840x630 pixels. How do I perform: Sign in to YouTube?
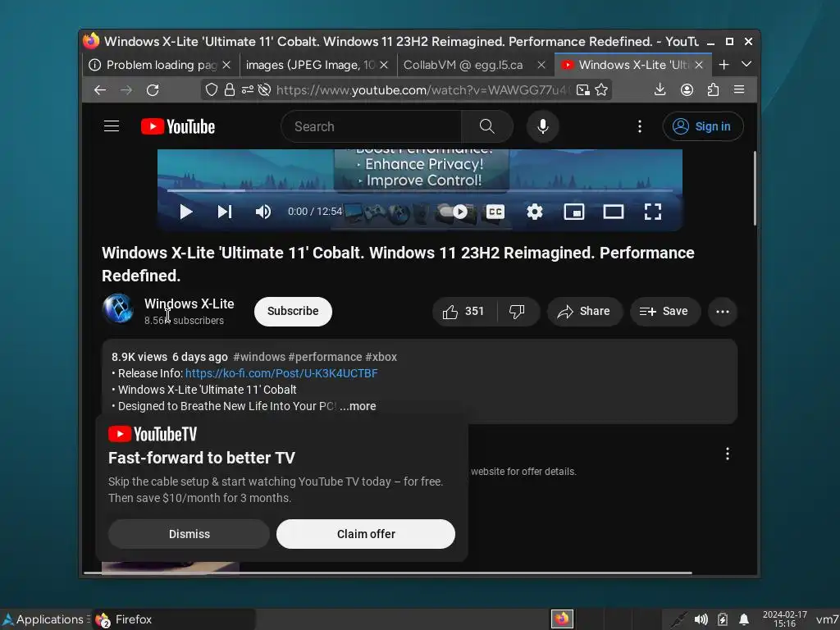pyautogui.click(x=703, y=126)
